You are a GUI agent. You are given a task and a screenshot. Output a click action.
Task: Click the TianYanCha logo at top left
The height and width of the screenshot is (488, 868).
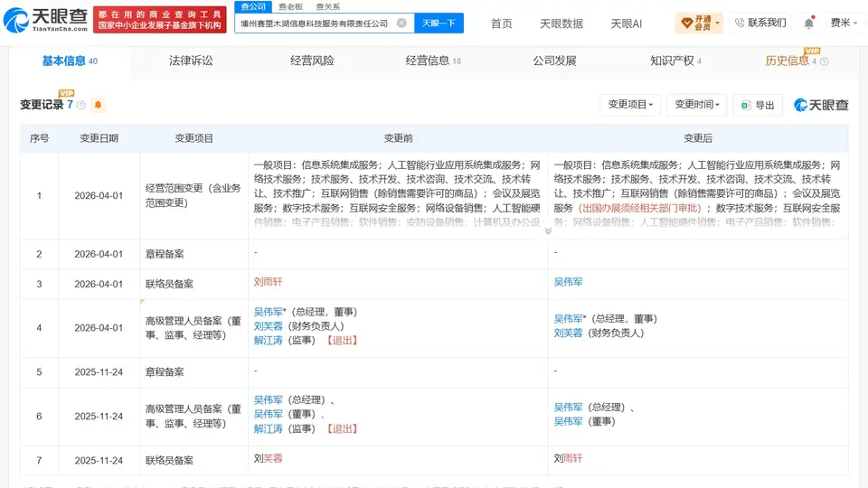pos(45,21)
